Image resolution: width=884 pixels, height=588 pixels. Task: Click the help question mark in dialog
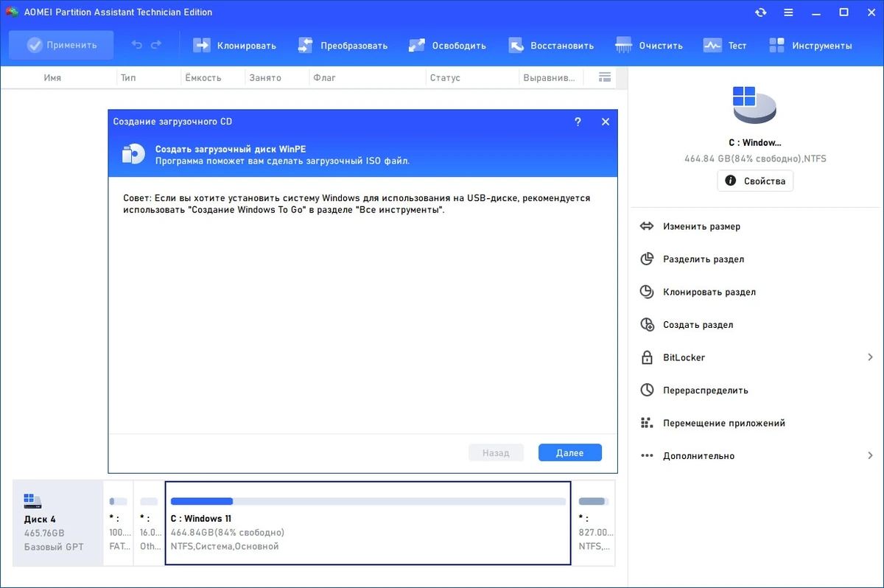578,122
